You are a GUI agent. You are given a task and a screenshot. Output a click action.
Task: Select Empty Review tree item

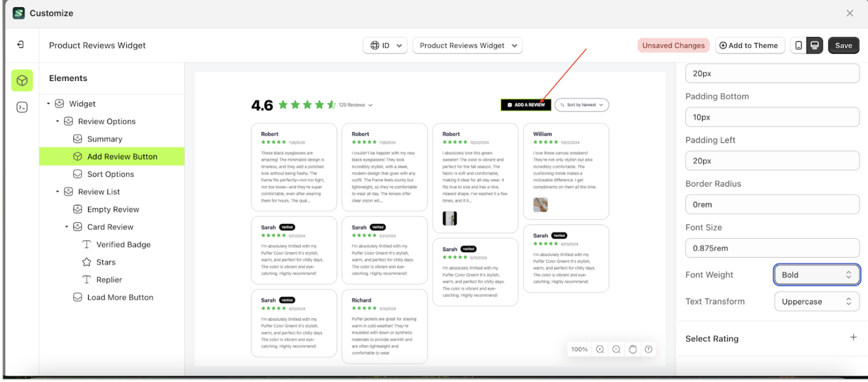coord(113,209)
